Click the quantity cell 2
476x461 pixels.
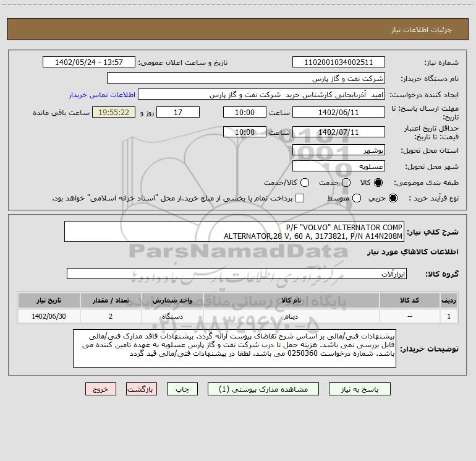tap(111, 316)
